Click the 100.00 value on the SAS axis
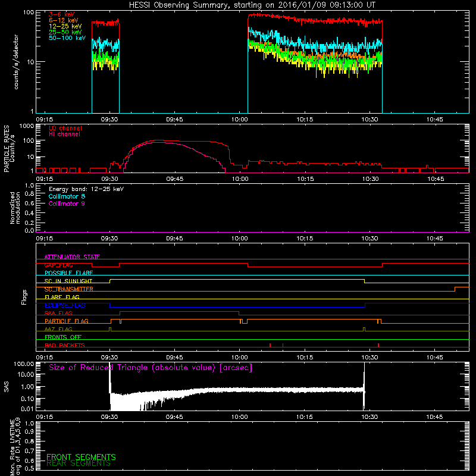The image size is (476, 476). pos(24,364)
